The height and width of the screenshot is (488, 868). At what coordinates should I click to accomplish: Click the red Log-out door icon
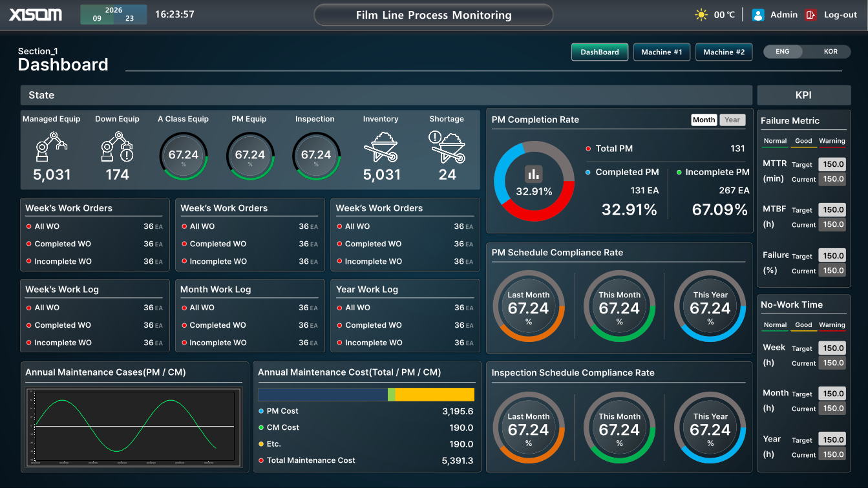point(810,14)
